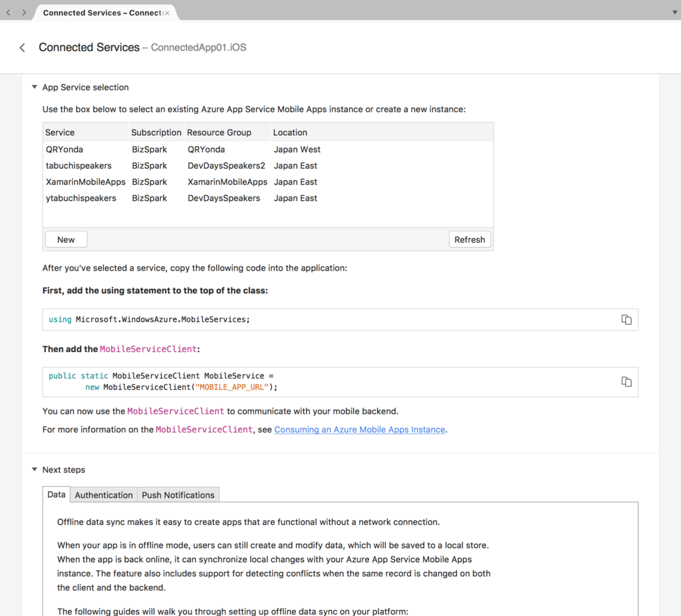Click the DevDaysSpeakers resource group cell

pyautogui.click(x=223, y=198)
